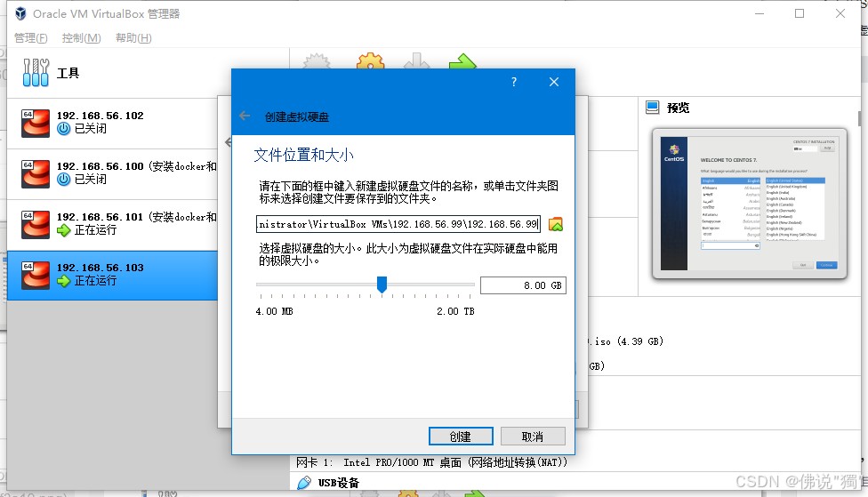This screenshot has height=497, width=868.
Task: Open the 帮助(H) menu
Action: click(133, 37)
